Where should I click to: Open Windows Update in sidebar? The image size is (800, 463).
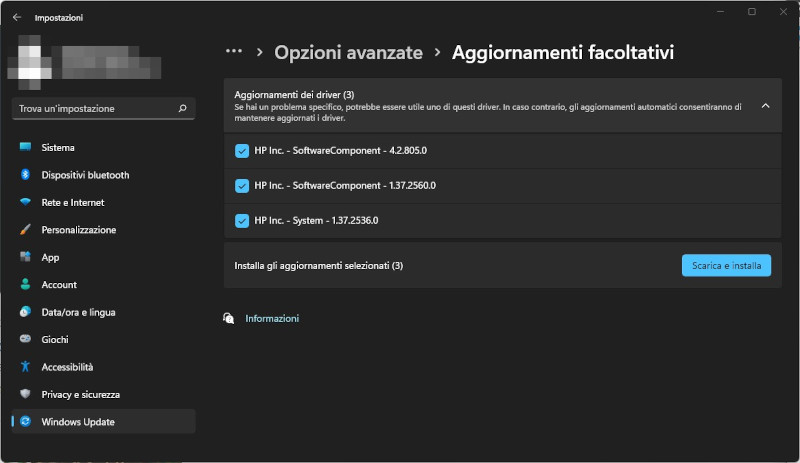(x=78, y=422)
